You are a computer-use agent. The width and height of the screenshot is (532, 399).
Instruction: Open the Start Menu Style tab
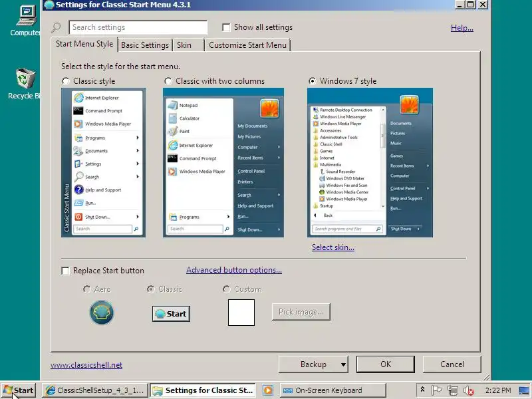pos(84,44)
